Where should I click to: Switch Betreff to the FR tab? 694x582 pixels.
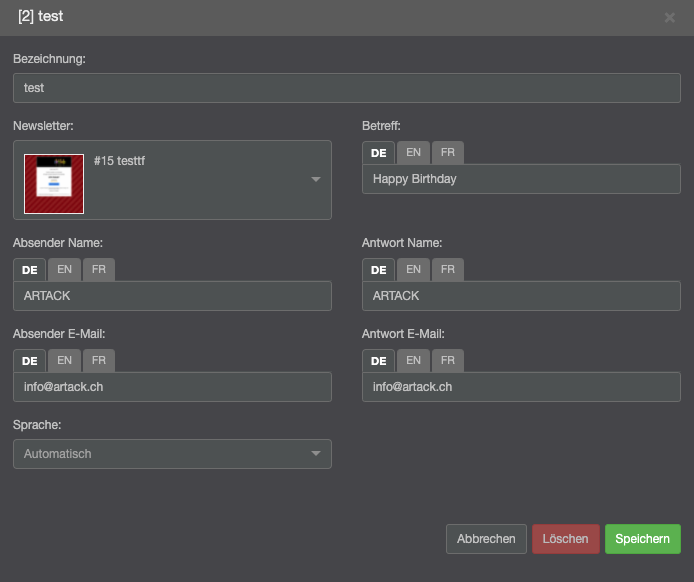click(447, 153)
